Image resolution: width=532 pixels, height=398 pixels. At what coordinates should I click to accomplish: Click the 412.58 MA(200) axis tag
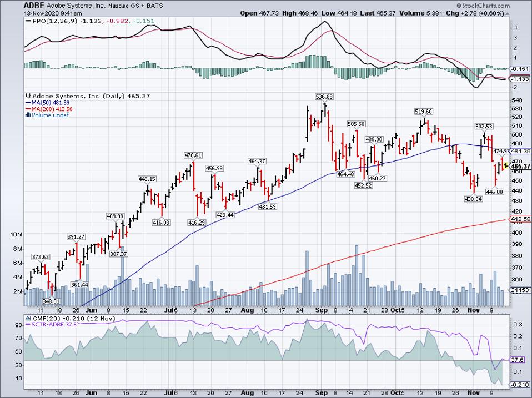coord(521,220)
